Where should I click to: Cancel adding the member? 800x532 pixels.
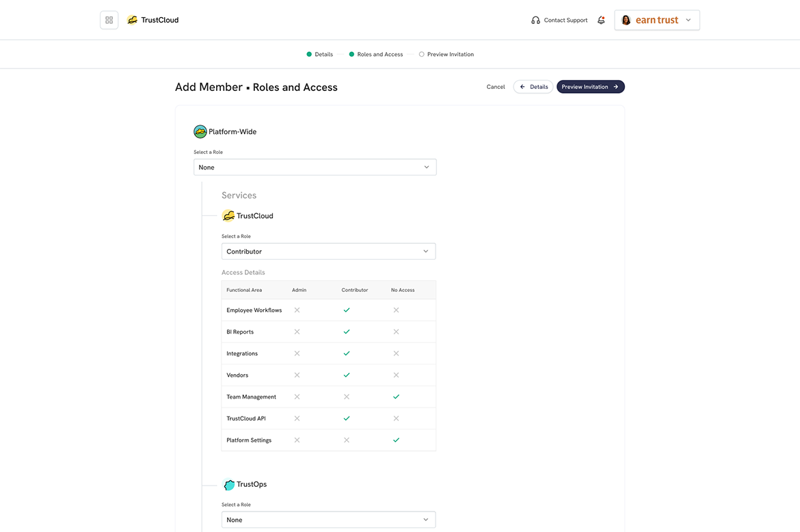[496, 88]
